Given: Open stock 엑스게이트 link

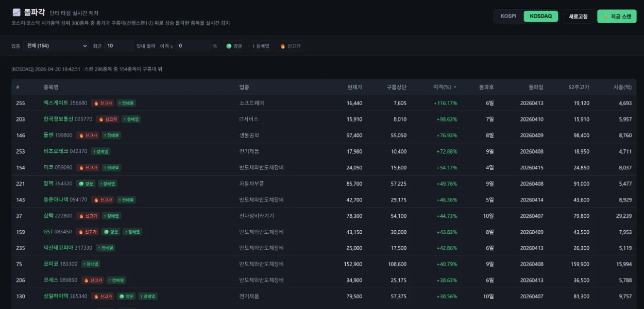Looking at the screenshot, I should click(56, 103).
